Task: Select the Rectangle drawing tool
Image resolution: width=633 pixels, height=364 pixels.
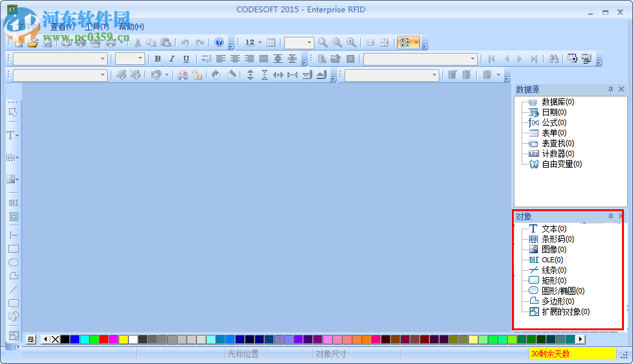Action: click(14, 249)
